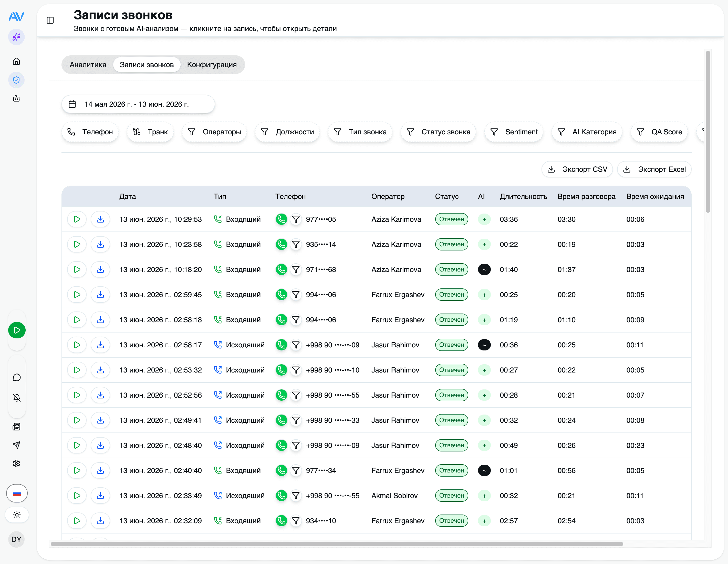Image resolution: width=728 pixels, height=564 pixels.
Task: Expand the Sentiment filter
Action: click(514, 132)
